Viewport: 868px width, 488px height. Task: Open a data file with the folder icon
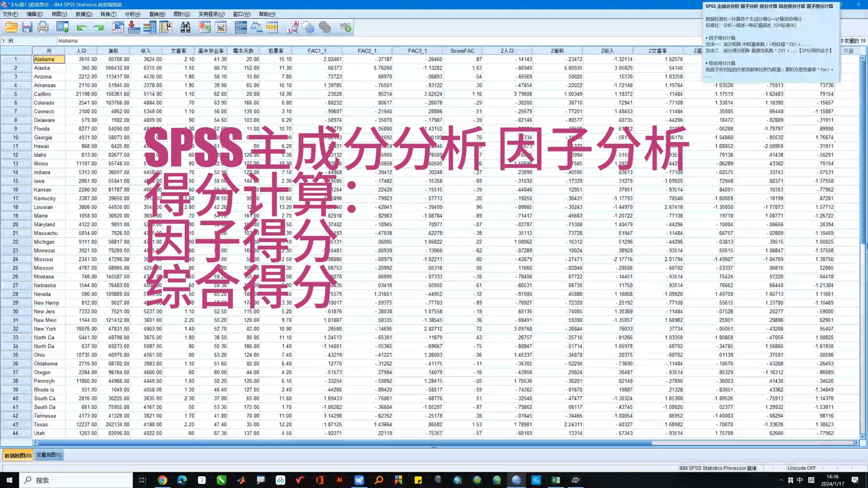click(11, 27)
